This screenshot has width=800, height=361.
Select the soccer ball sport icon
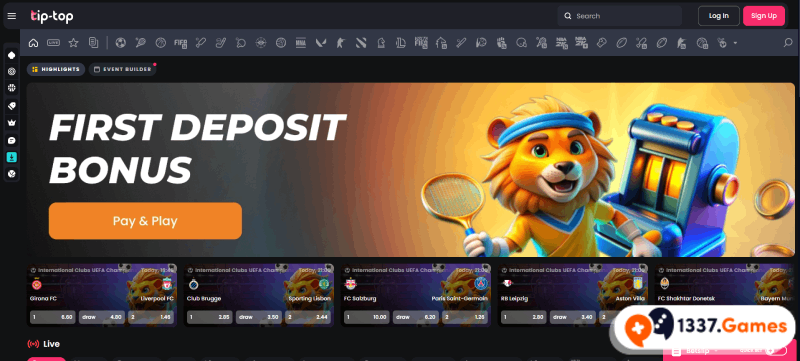point(121,43)
